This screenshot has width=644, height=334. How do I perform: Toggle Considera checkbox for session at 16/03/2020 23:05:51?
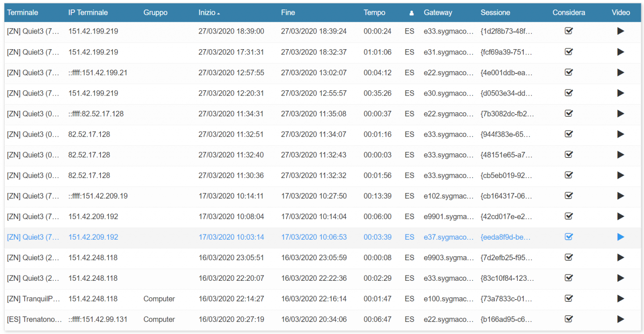[x=568, y=258]
